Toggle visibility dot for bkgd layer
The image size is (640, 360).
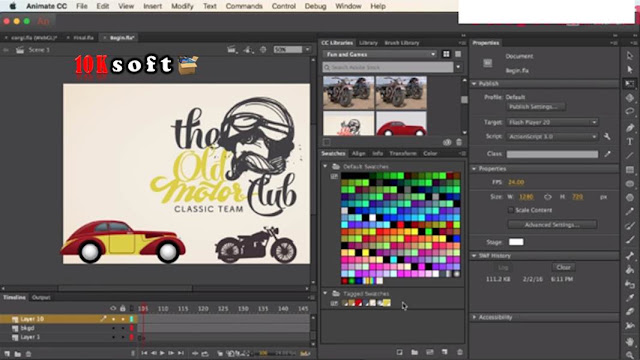[113, 328]
